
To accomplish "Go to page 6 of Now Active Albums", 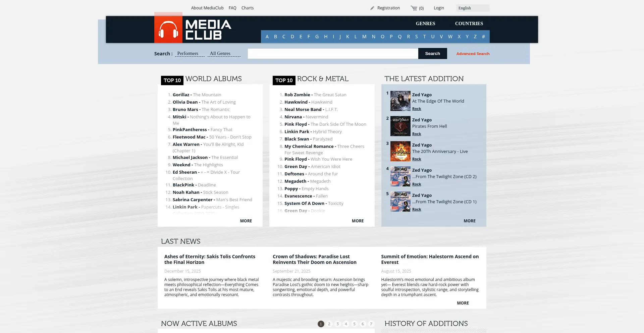I will click(x=363, y=324).
